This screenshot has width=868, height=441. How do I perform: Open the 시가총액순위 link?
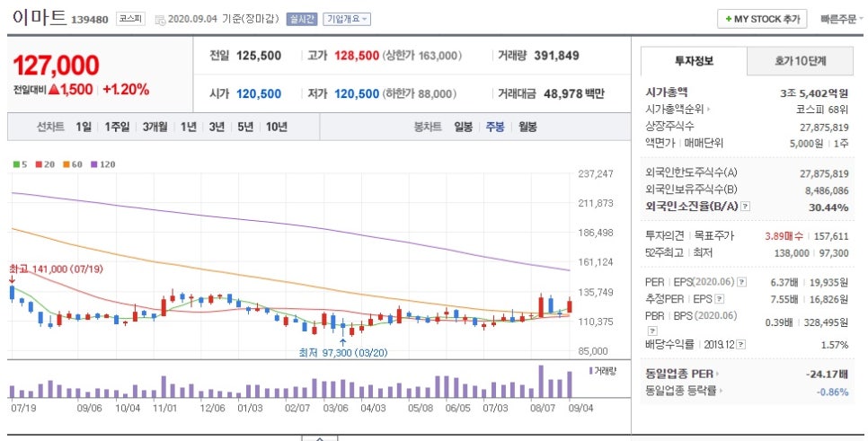(x=678, y=110)
